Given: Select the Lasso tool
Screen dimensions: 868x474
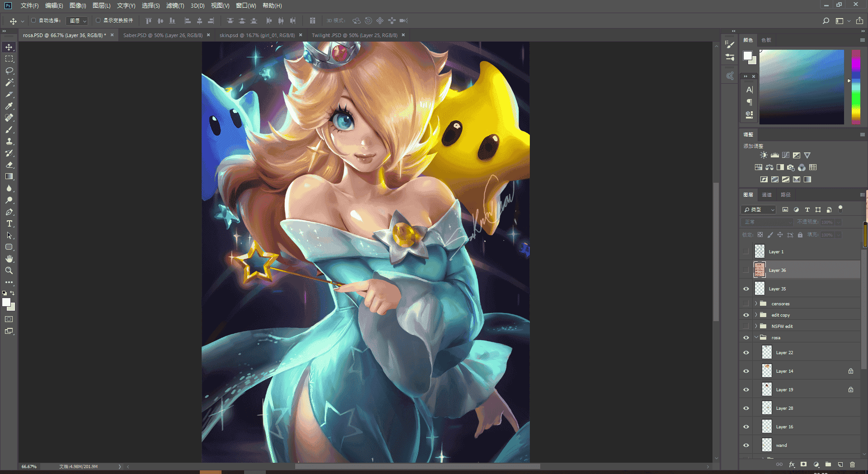Looking at the screenshot, I should coord(9,71).
